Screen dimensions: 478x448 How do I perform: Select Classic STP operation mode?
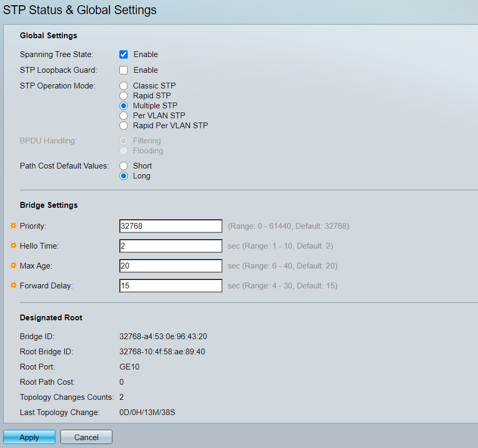click(124, 86)
